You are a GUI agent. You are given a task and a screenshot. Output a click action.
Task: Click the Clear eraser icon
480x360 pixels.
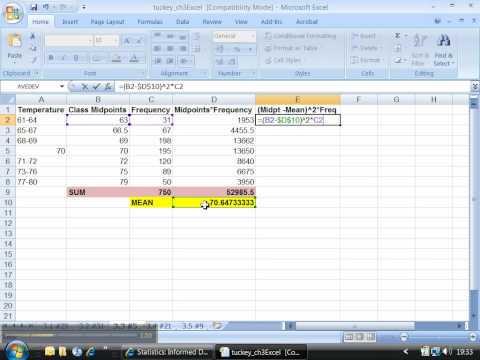[x=397, y=60]
